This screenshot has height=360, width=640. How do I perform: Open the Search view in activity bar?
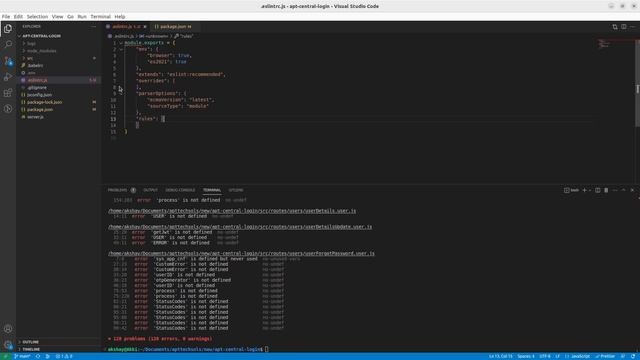click(x=8, y=44)
